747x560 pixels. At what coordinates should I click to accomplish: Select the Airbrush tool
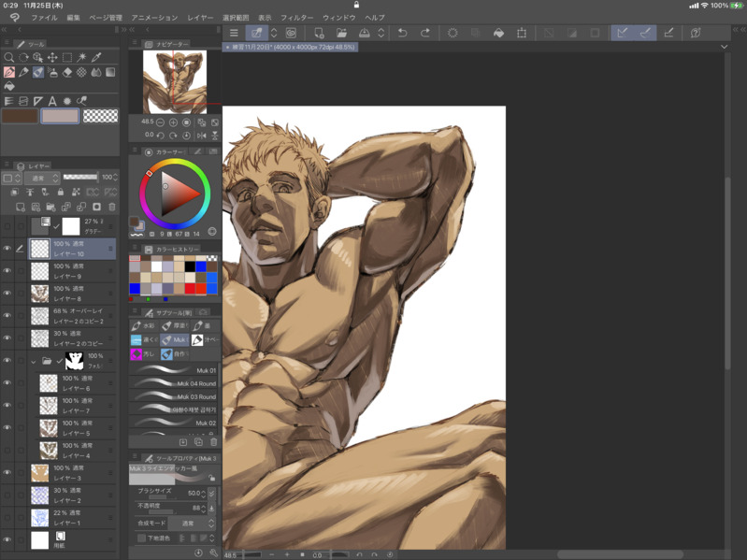pyautogui.click(x=53, y=72)
